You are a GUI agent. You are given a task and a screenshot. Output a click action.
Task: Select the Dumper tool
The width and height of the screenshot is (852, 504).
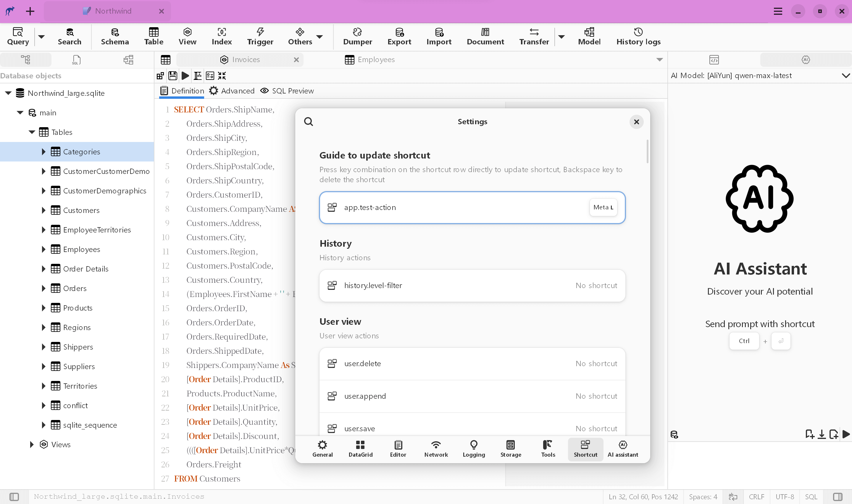(358, 36)
